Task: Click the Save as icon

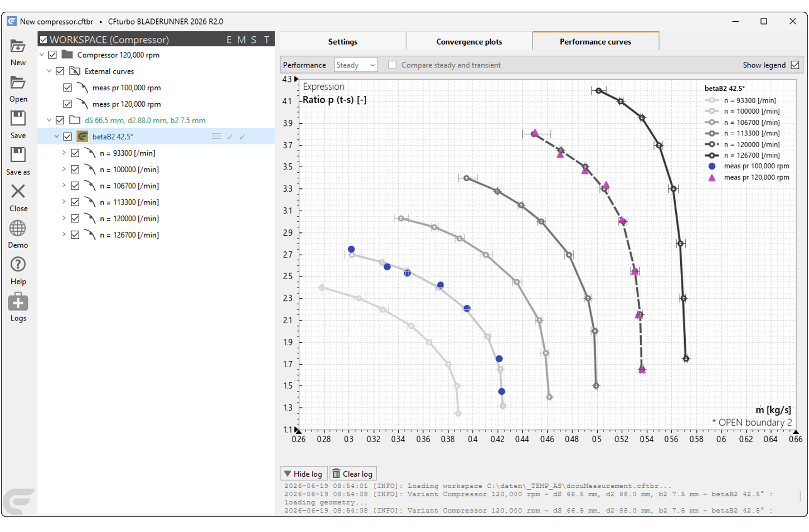Action: click(x=18, y=155)
